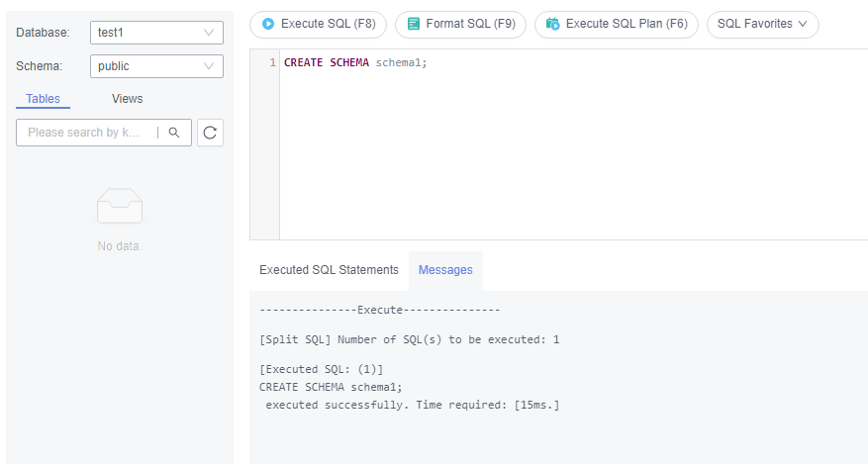Open the Database dropdown chevron beside test1
This screenshot has width=868, height=464.
pyautogui.click(x=209, y=33)
